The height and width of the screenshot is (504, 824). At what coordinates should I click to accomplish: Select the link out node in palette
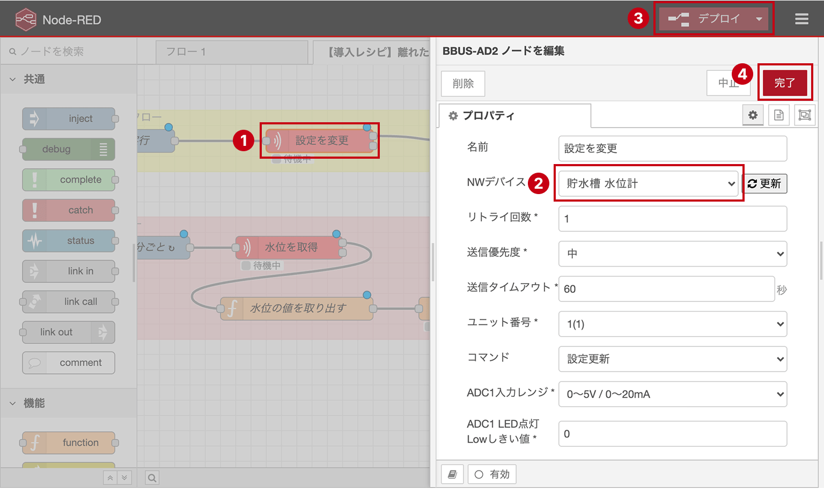click(69, 332)
